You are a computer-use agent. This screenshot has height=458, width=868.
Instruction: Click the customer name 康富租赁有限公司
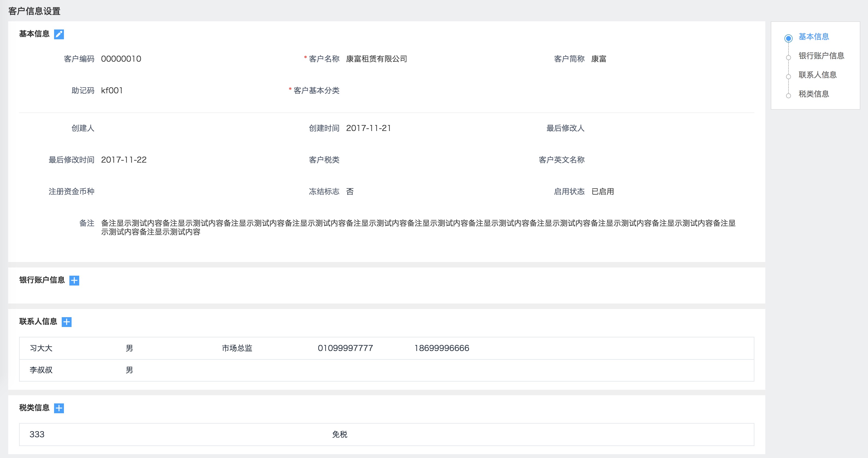pyautogui.click(x=376, y=59)
